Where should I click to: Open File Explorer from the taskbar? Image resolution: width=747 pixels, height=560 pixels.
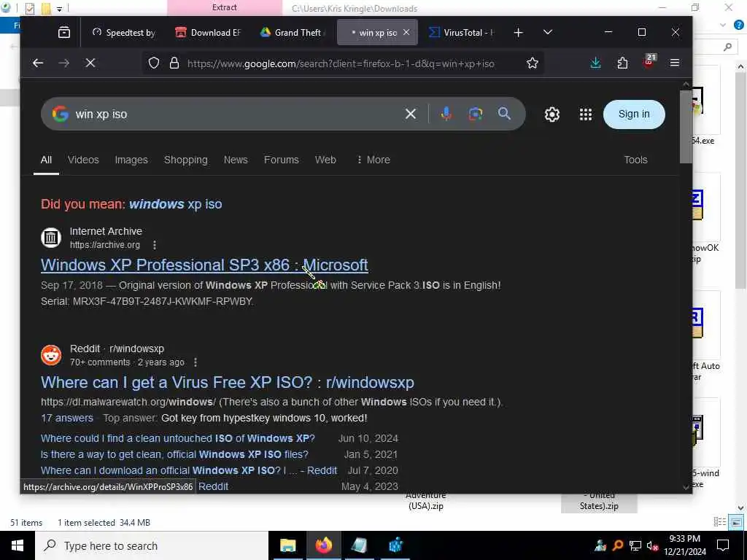pyautogui.click(x=287, y=545)
